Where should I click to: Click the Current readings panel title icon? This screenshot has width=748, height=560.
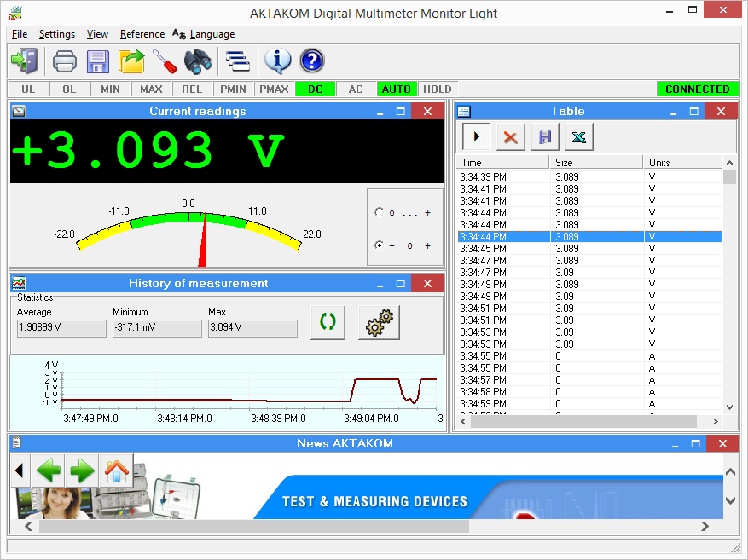point(19,111)
